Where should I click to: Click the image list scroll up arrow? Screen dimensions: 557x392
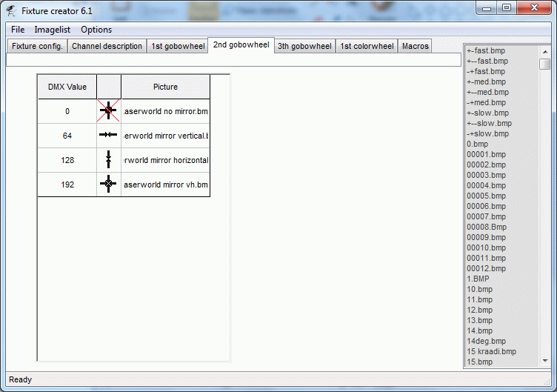pyautogui.click(x=545, y=52)
